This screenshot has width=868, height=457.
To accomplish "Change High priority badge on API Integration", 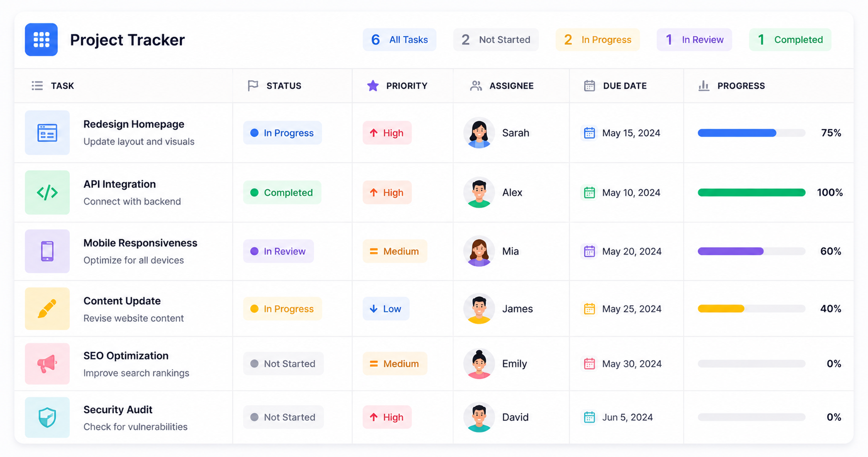I will (x=387, y=192).
